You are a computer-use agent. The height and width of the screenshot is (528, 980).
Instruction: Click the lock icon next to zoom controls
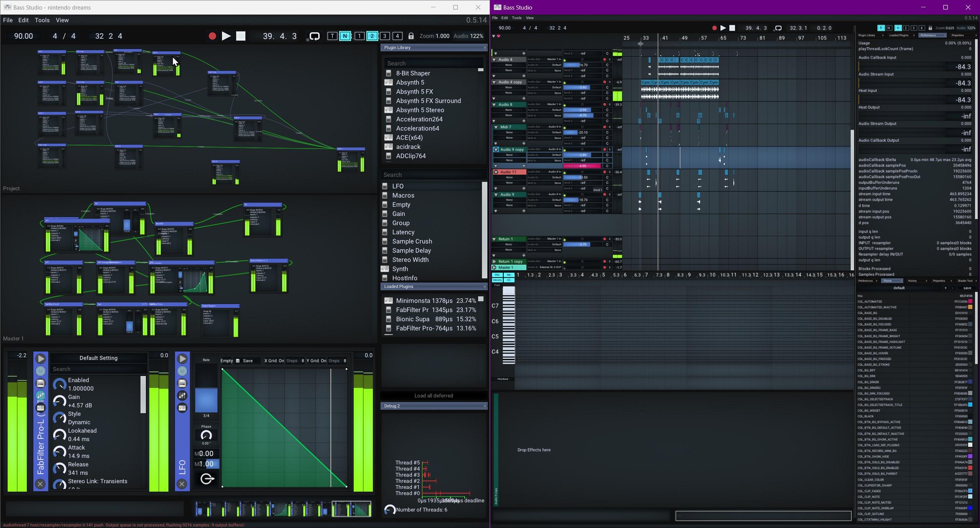tap(411, 36)
